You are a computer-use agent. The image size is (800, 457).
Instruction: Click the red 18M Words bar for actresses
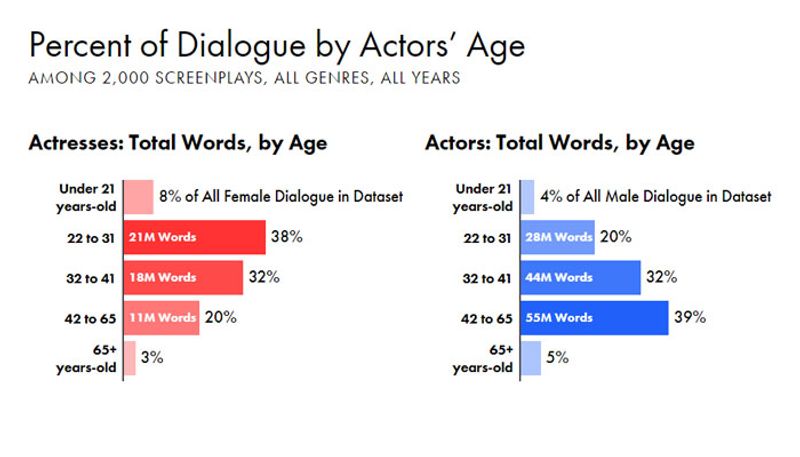coord(183,278)
